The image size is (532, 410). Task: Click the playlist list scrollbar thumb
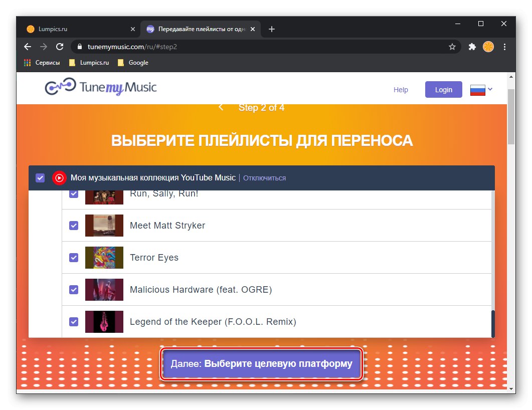click(493, 324)
